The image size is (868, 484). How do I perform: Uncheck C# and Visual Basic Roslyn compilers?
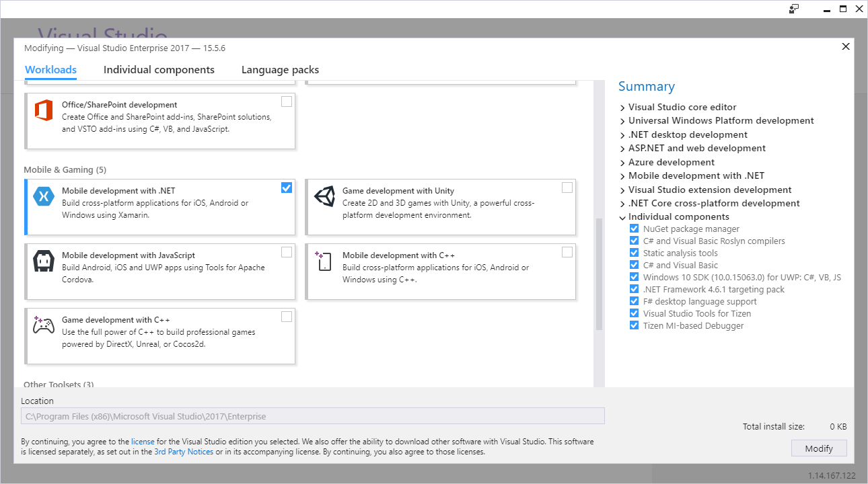click(634, 241)
